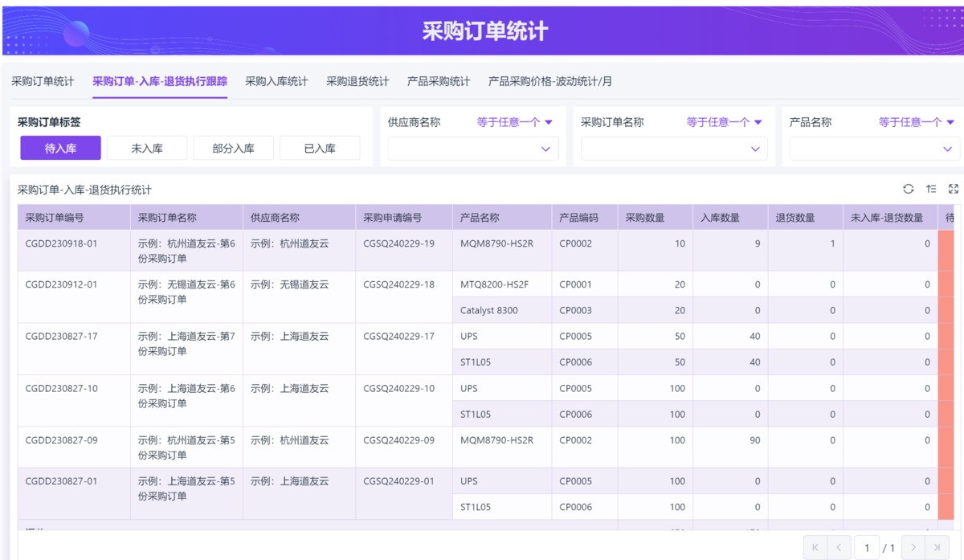This screenshot has height=560, width=964.
Task: Switch to the 采购入库统计 tab
Action: pyautogui.click(x=276, y=81)
